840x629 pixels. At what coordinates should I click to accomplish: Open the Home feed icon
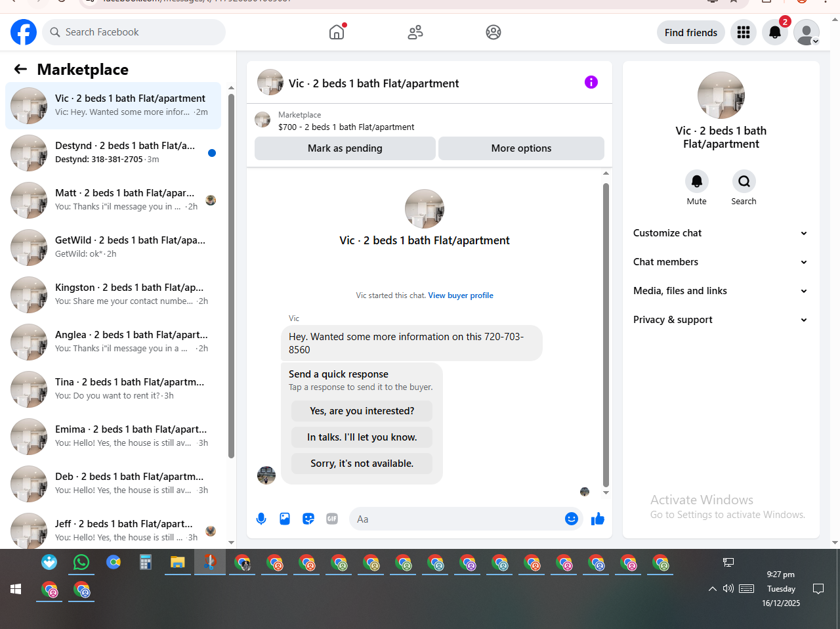(337, 32)
